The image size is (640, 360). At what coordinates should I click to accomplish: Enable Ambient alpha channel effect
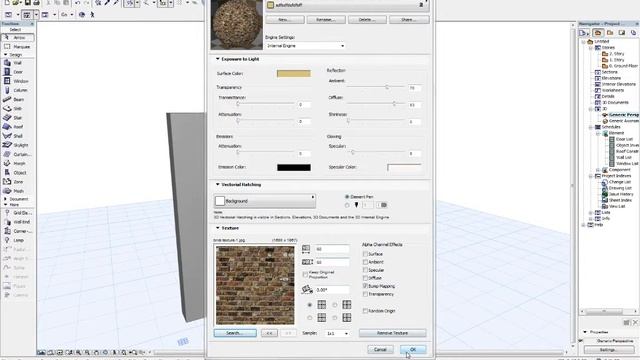point(365,262)
